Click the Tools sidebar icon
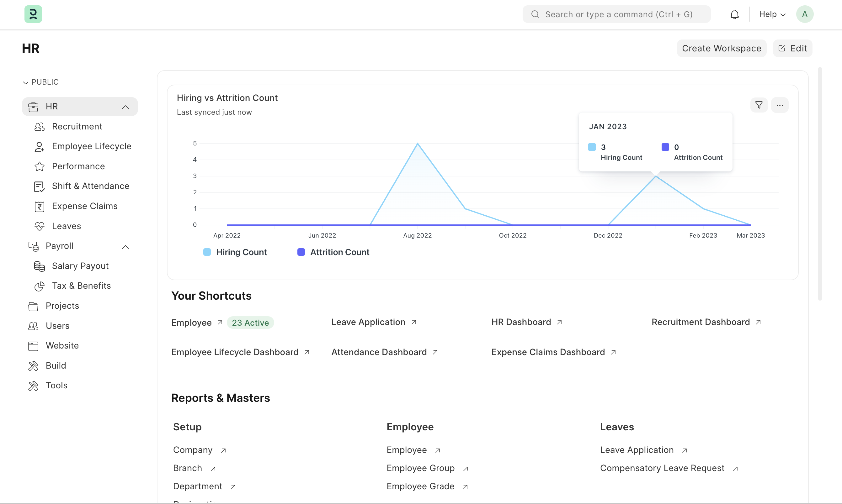Screen dimensions: 842x504 (33, 386)
